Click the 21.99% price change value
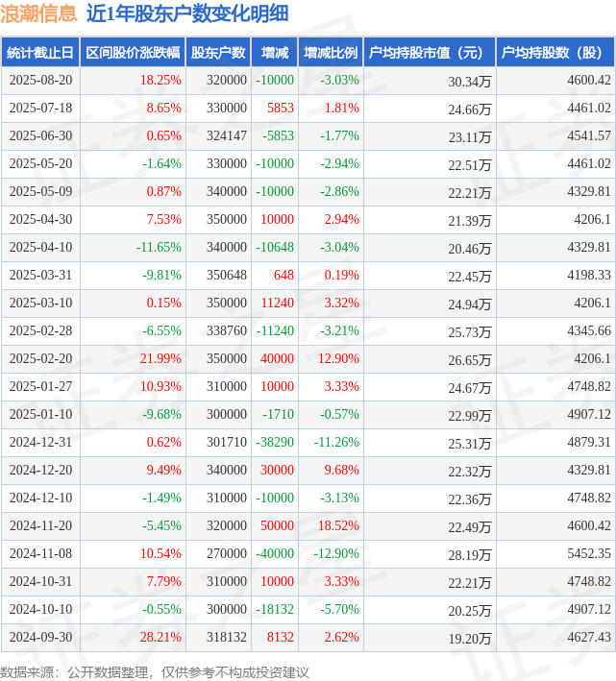The width and height of the screenshot is (616, 681). coord(160,358)
